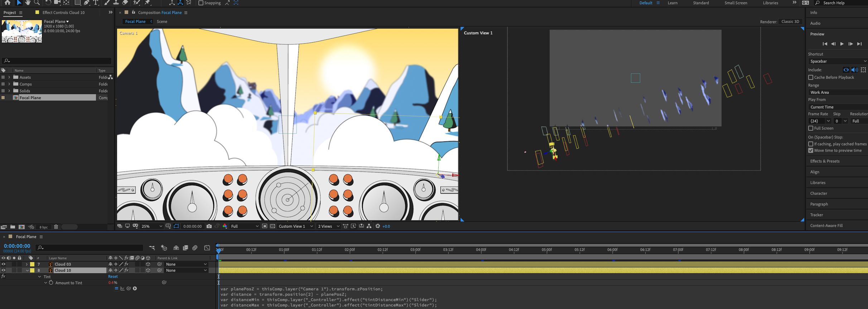Hide the Cloud 03 layer
The height and width of the screenshot is (309, 868).
point(4,264)
